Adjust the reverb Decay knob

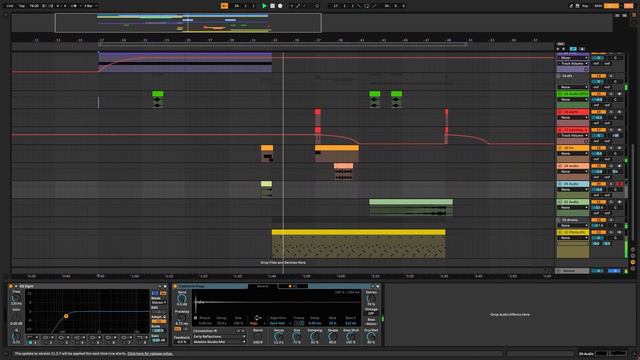279,336
